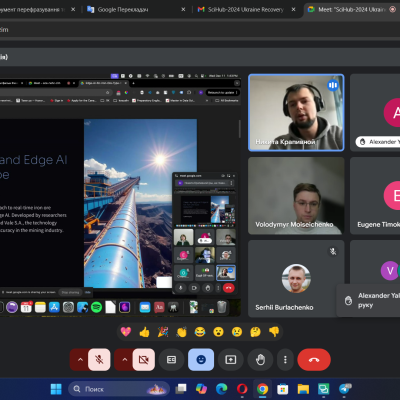400x400 pixels.
Task: Expand video settings chevron beside camera
Action: (x=124, y=360)
